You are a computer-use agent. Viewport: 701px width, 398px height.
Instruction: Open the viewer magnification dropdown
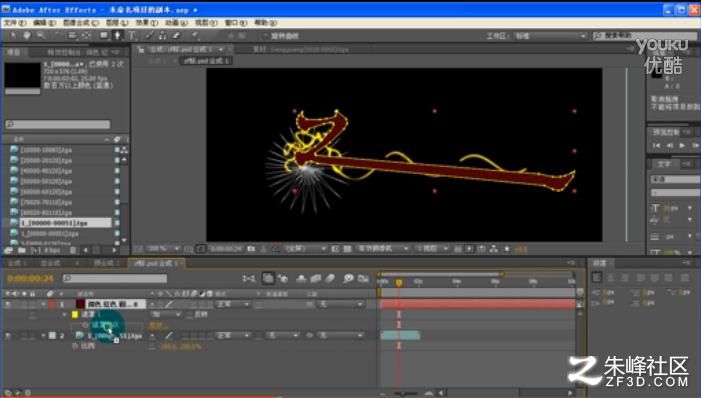163,249
